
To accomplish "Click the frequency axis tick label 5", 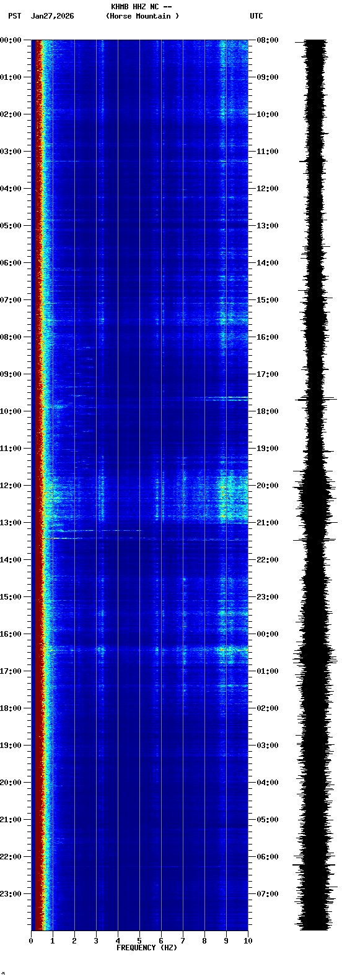I will pyautogui.click(x=139, y=941).
